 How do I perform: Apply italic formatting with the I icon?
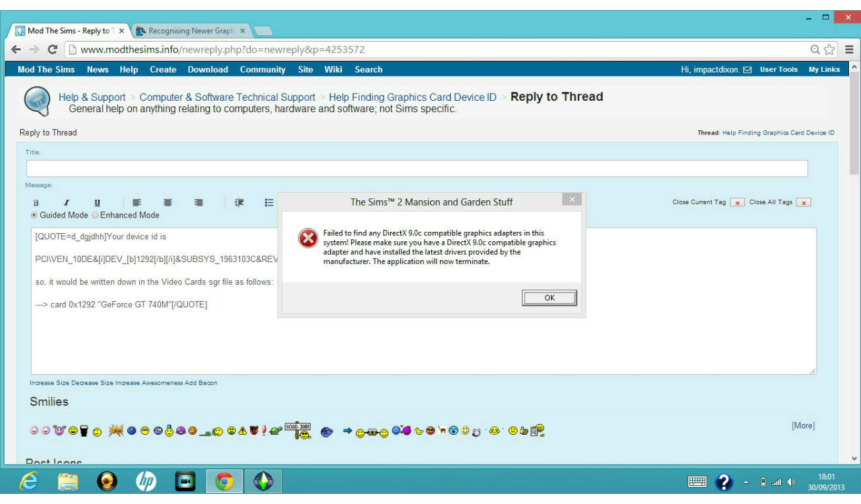pos(66,203)
